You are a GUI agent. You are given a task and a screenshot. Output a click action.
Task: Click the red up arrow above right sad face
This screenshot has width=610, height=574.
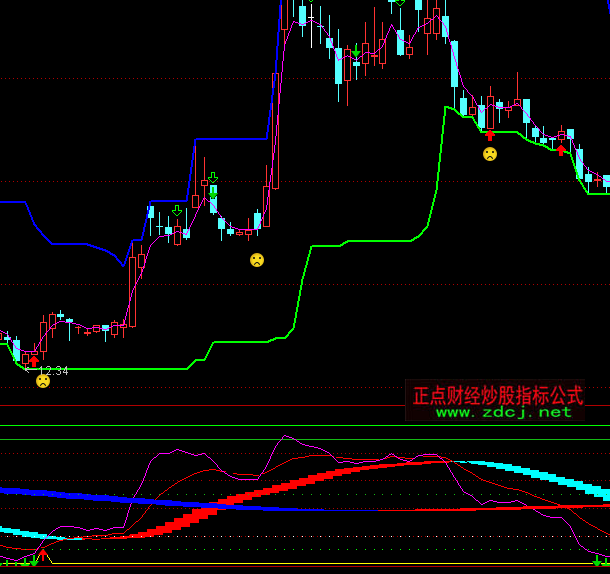click(x=490, y=135)
